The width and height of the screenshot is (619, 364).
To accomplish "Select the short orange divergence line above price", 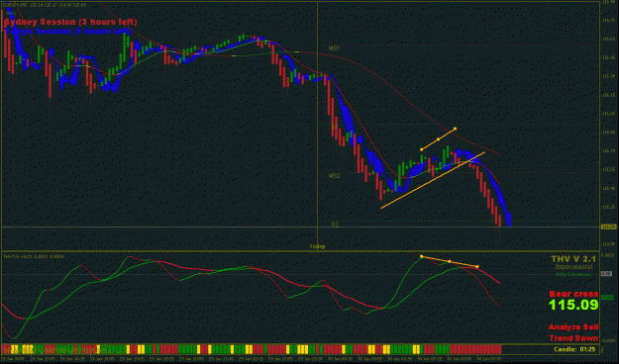I will [438, 139].
